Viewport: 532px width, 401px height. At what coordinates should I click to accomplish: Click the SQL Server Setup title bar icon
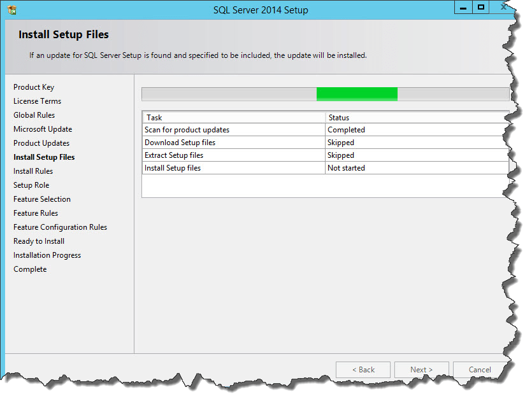(11, 10)
